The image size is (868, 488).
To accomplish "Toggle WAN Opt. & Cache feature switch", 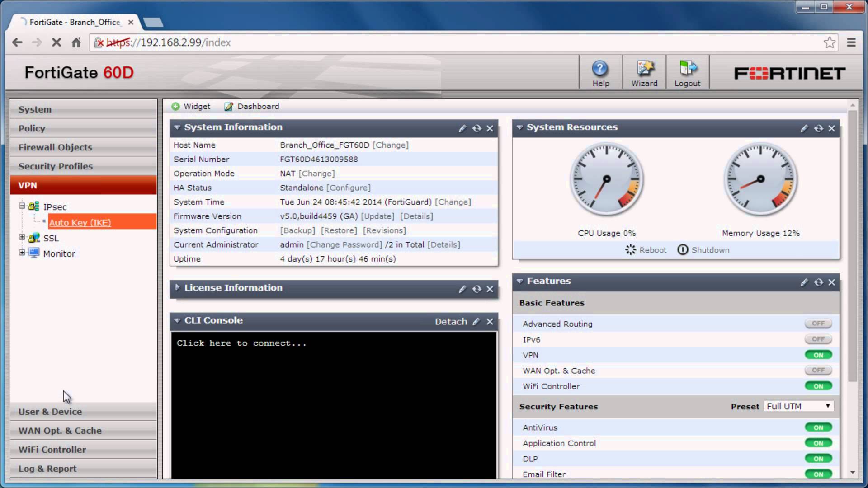I will pyautogui.click(x=818, y=371).
